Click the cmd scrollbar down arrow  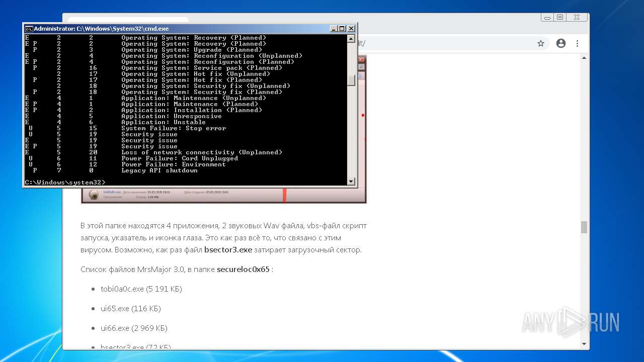point(351,182)
